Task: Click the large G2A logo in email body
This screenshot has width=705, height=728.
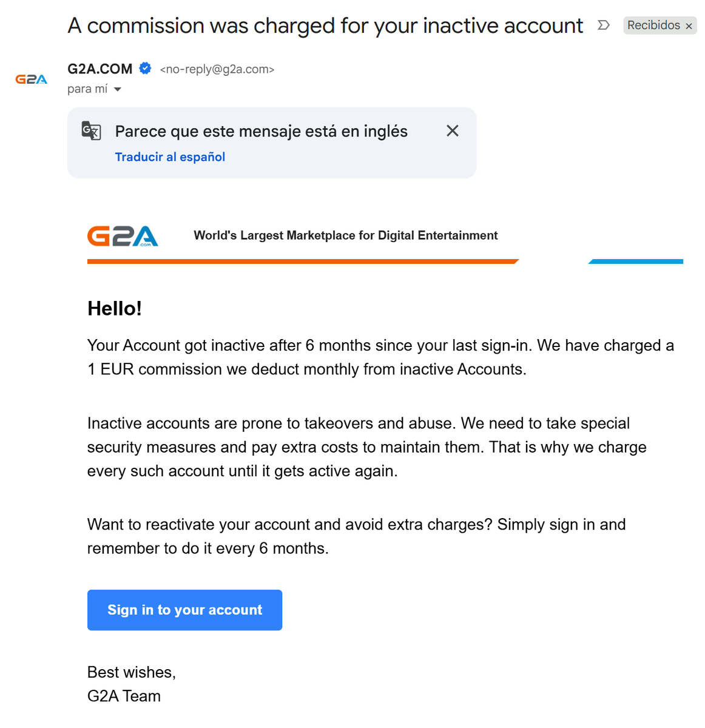Action: pyautogui.click(x=123, y=236)
